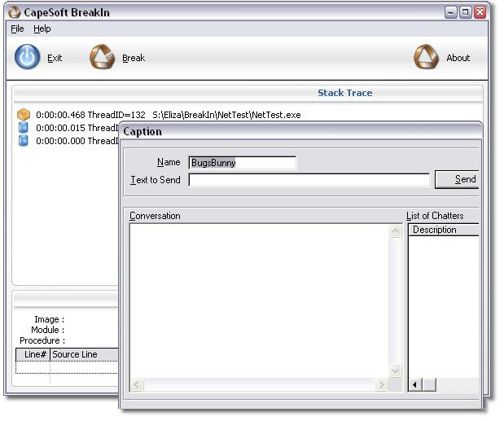Open the File menu

pyautogui.click(x=17, y=29)
